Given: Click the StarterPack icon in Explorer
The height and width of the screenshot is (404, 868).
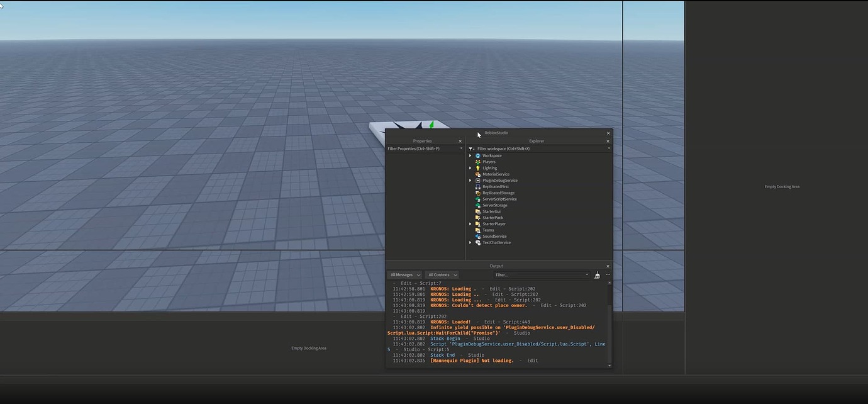Looking at the screenshot, I should coord(478,218).
